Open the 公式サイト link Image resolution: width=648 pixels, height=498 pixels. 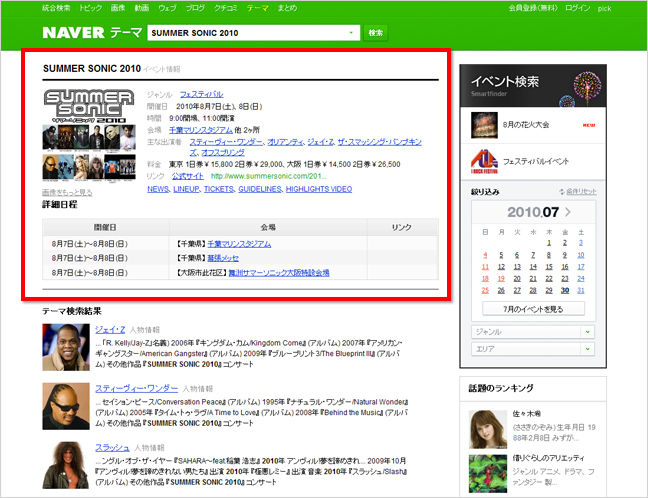pos(188,176)
